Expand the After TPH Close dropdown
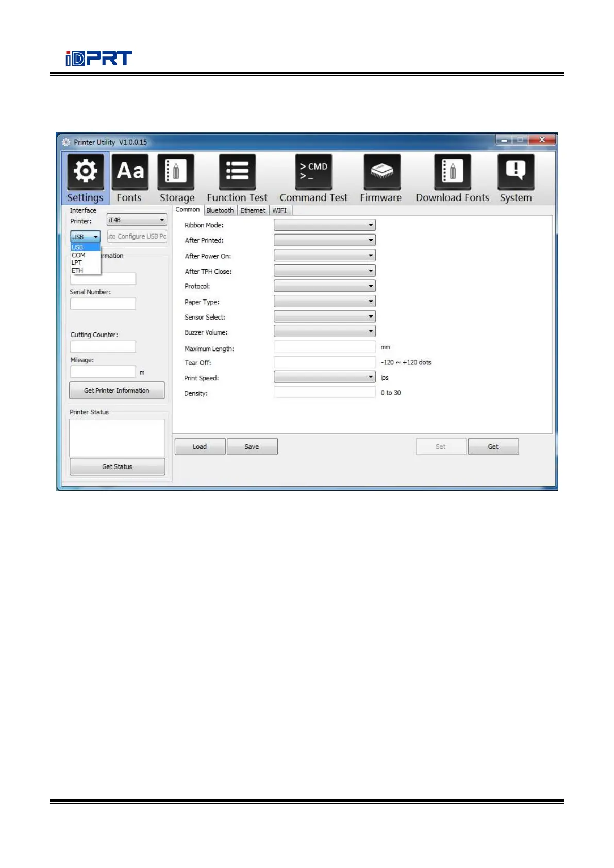The height and width of the screenshot is (868, 614). point(325,271)
